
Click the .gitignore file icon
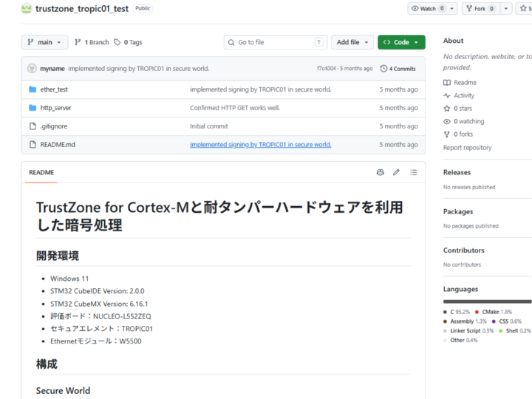coord(33,126)
